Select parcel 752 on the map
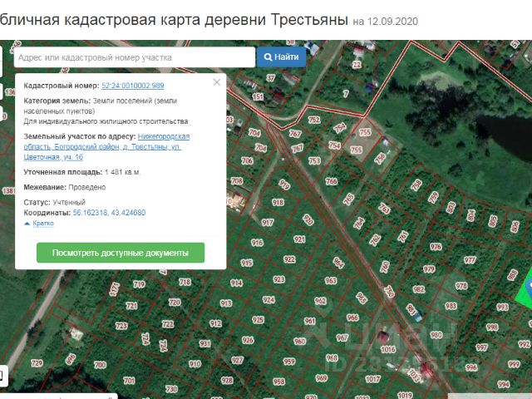This screenshot has height=399, width=532. tap(314, 120)
